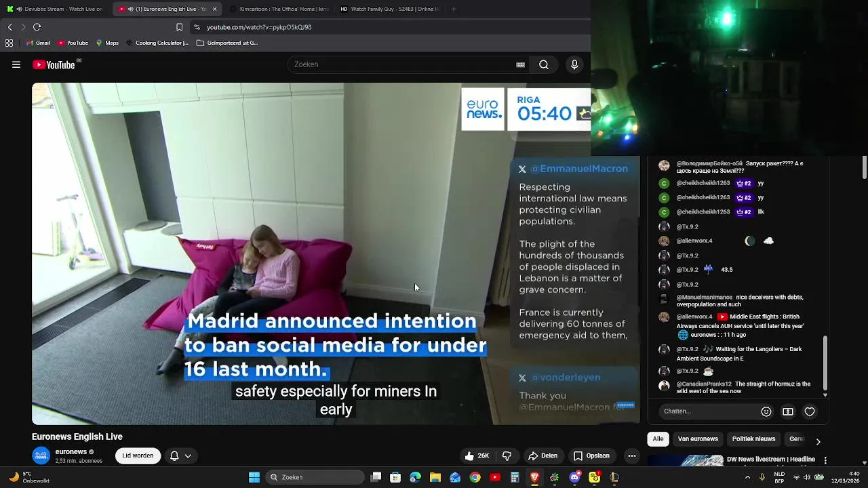Close the Euronews English Live tab
Screen dimensions: 868x488
pyautogui.click(x=214, y=9)
